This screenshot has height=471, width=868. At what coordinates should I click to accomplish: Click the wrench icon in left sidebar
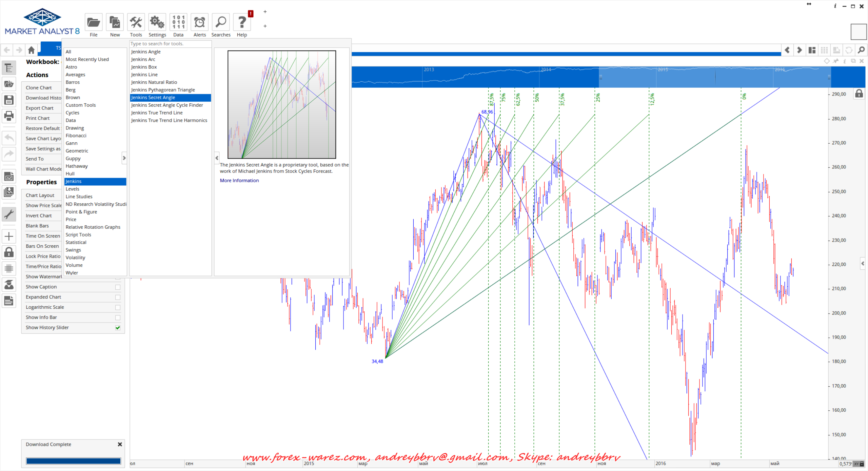[9, 214]
